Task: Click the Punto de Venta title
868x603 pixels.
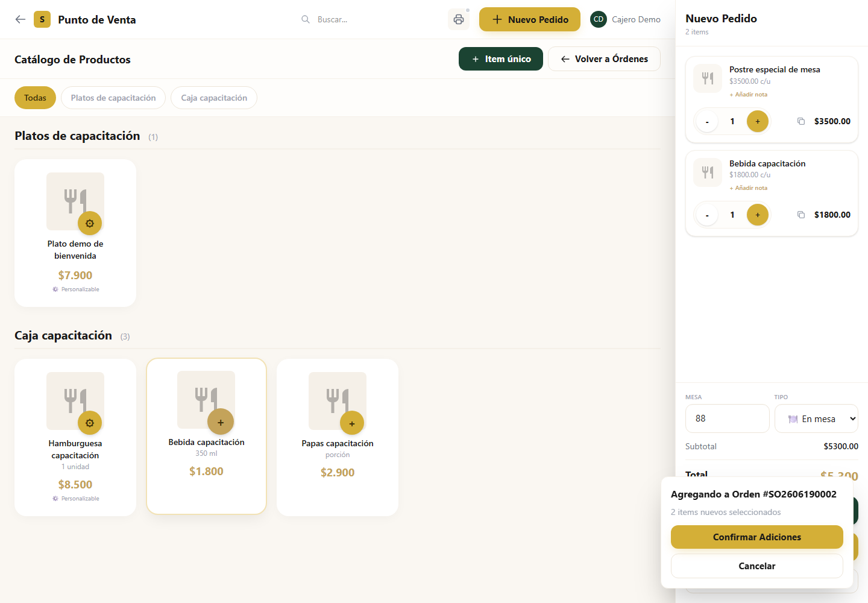Action: pos(97,20)
